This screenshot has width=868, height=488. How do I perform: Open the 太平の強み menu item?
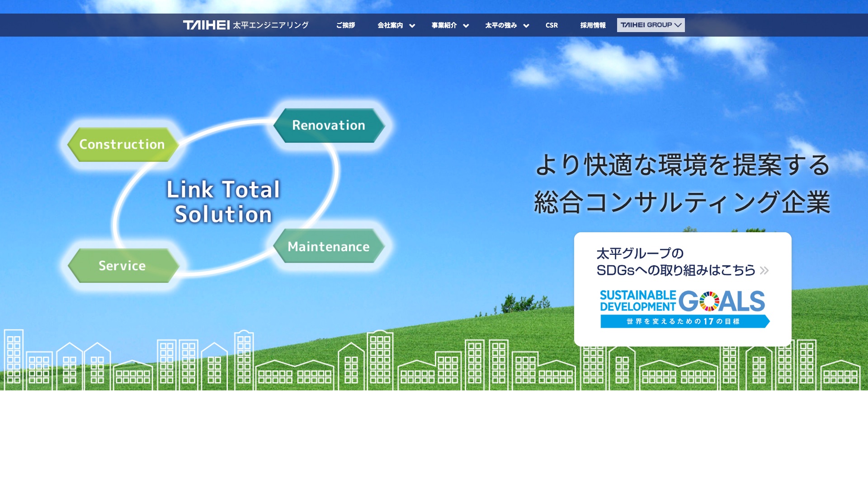[x=501, y=25]
